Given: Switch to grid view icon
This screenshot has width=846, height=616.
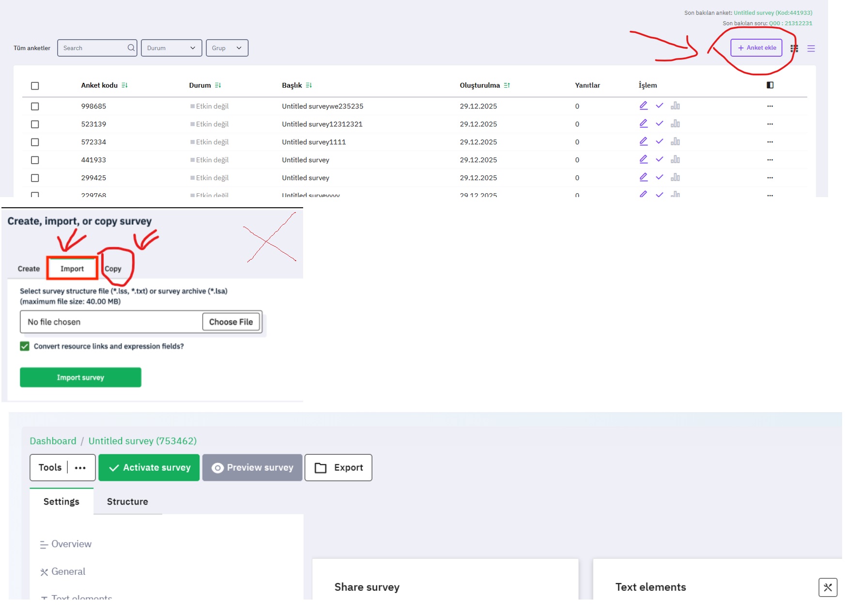Looking at the screenshot, I should click(794, 48).
